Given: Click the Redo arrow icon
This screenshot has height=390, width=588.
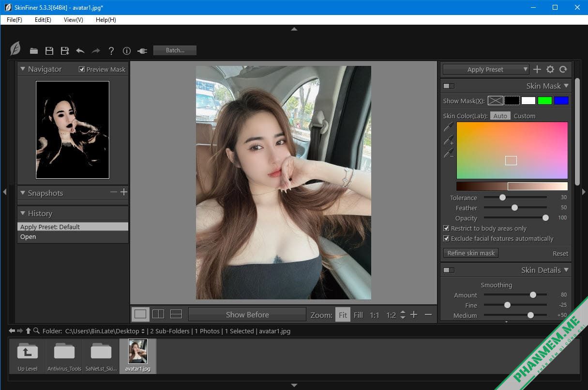Looking at the screenshot, I should (96, 50).
